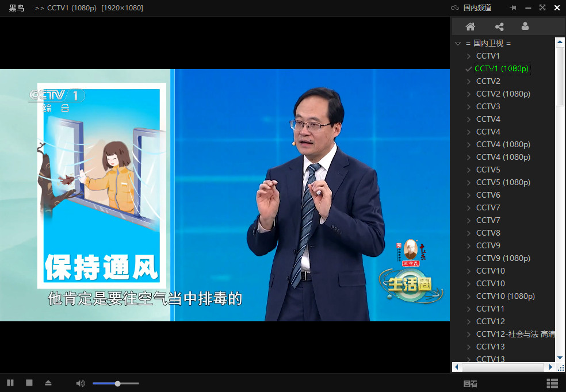Image resolution: width=566 pixels, height=392 pixels.
Task: Click the CCTV1 (1080p) [1920×1080] title text
Action: (x=95, y=8)
